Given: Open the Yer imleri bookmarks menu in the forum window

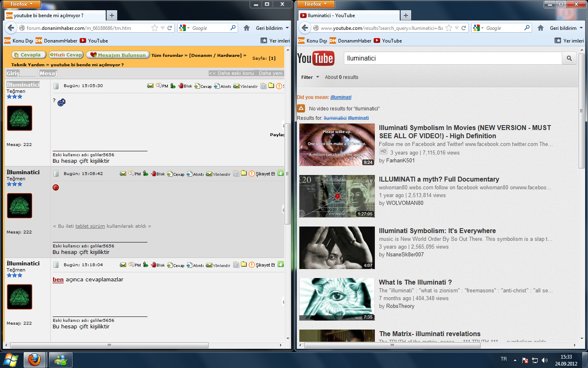Looking at the screenshot, I should [x=276, y=41].
